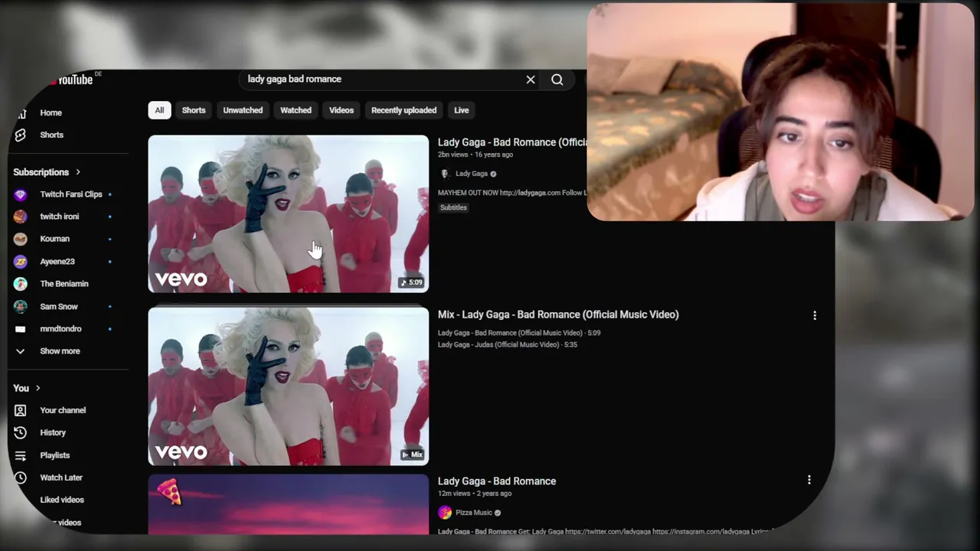Click the Pizza Music channel avatar
980x551 pixels.
pos(445,513)
